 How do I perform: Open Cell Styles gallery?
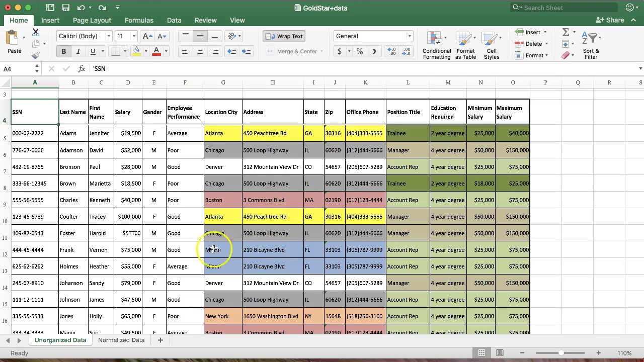tap(492, 45)
